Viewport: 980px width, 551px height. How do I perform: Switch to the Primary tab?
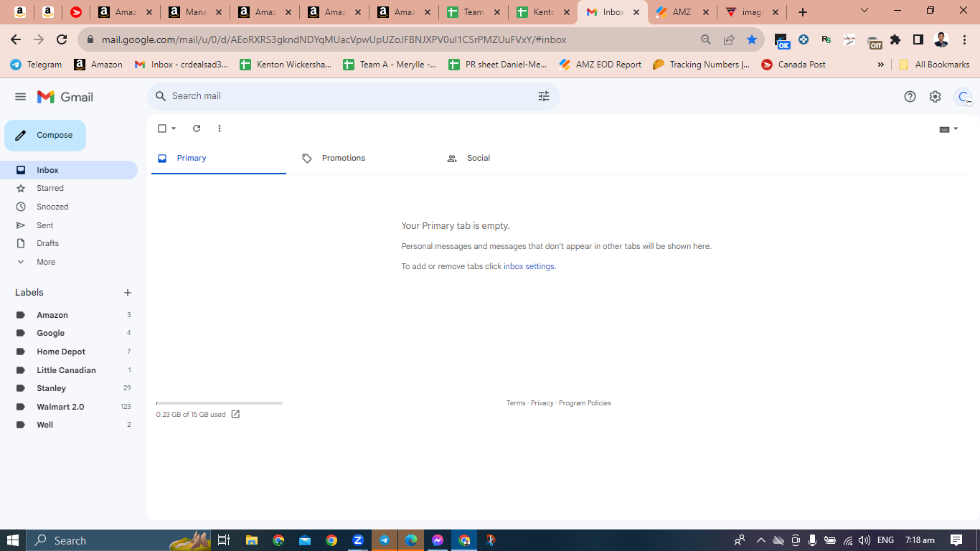219,158
